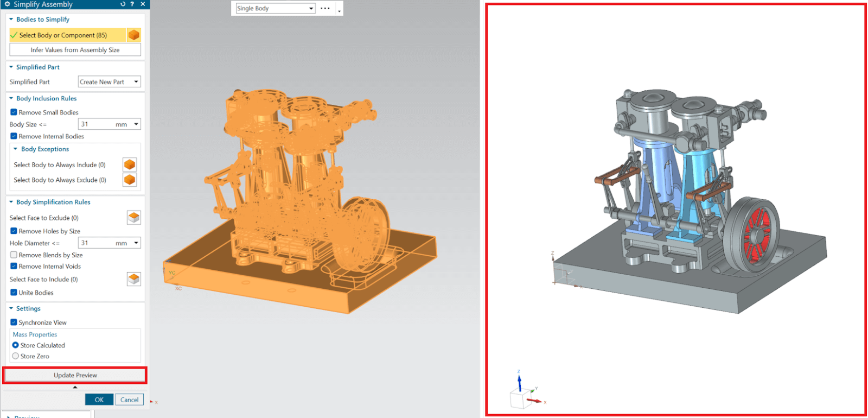
Task: Click the Body Size value field
Action: (96, 124)
